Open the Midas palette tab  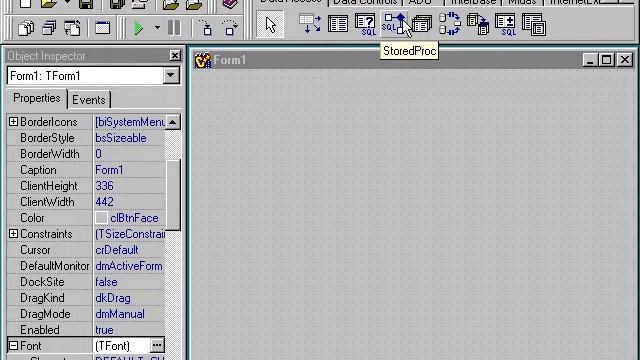(x=522, y=2)
